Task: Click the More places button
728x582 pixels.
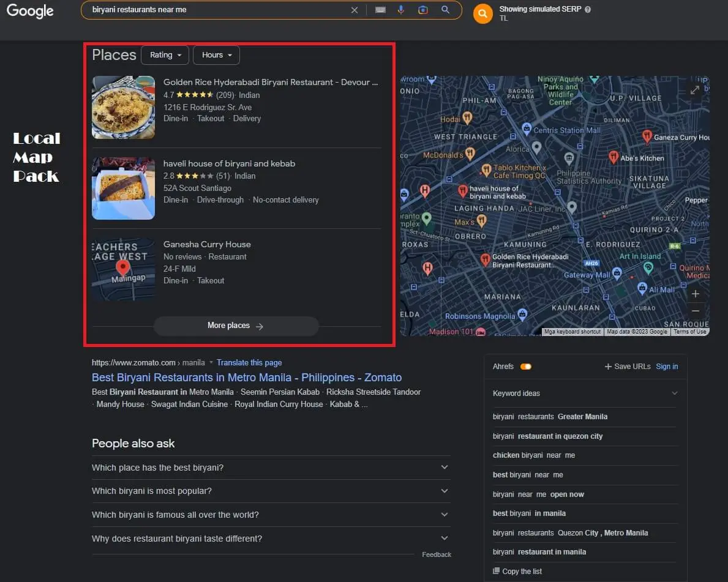Action: pos(236,326)
